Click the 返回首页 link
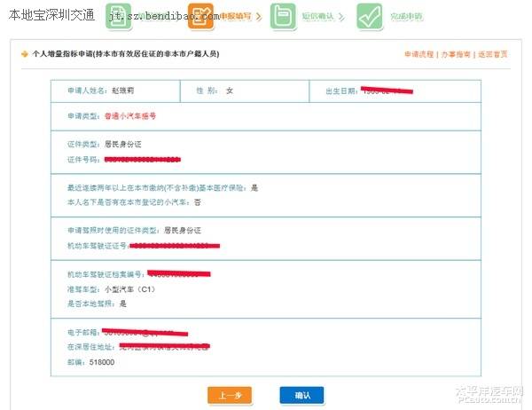The width and height of the screenshot is (532, 410). click(x=493, y=54)
